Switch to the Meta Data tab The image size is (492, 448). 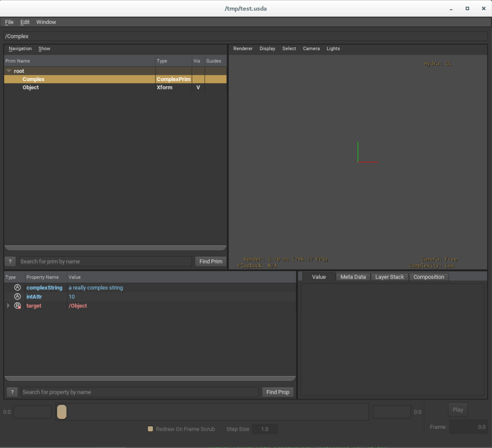tap(353, 277)
